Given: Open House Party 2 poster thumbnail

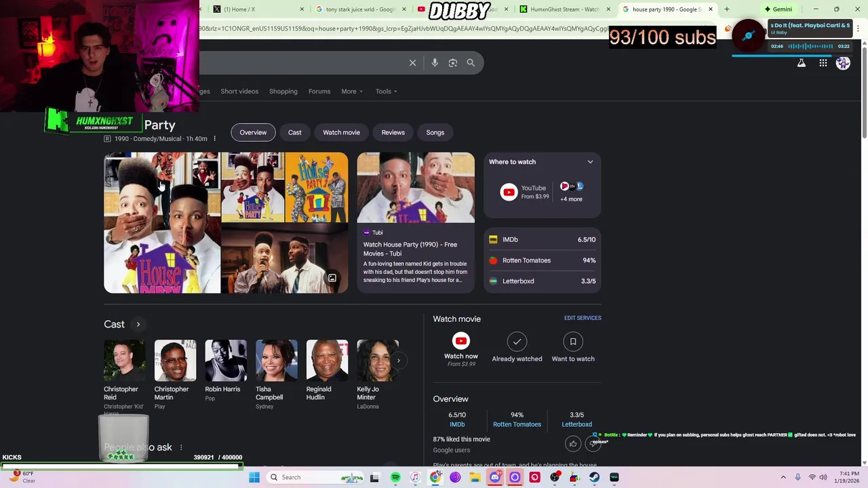Looking at the screenshot, I should [317, 187].
